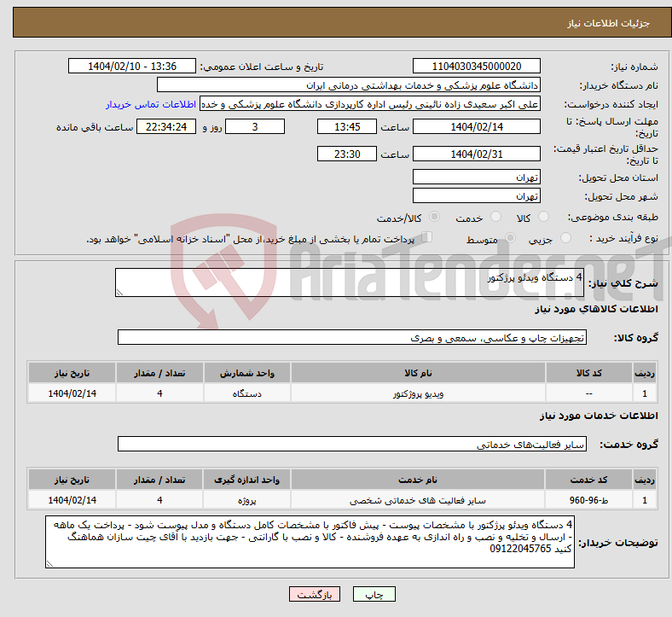The height and width of the screenshot is (617, 672).
Task: Click the price validity date 1404/02/31 field
Action: [x=476, y=154]
